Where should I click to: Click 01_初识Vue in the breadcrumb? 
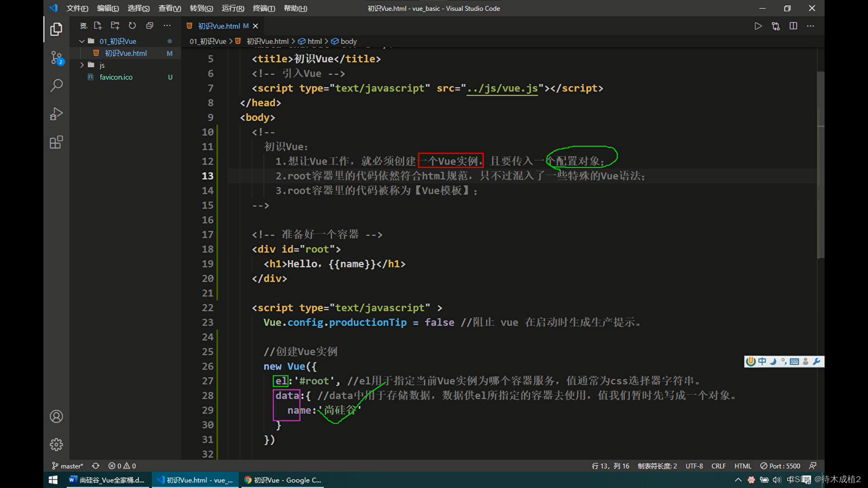pyautogui.click(x=208, y=41)
